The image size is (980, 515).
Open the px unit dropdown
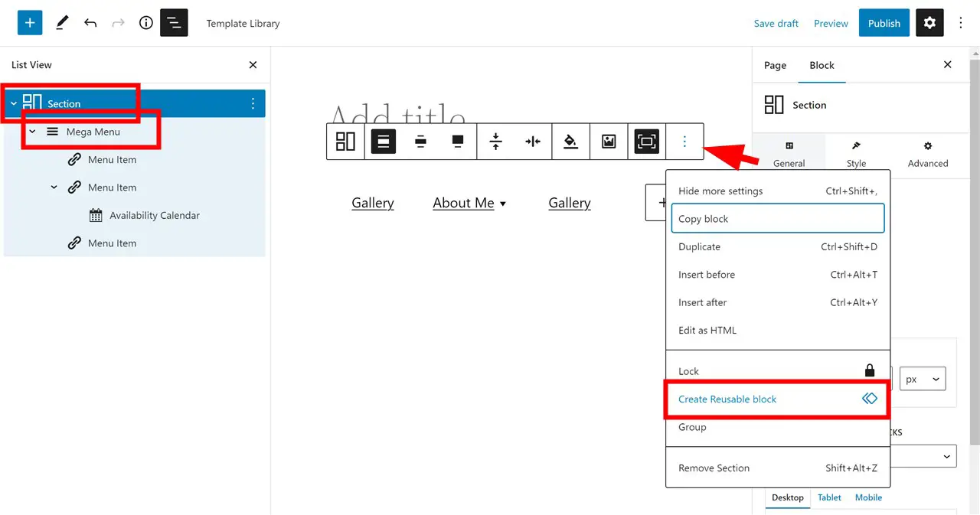point(923,380)
